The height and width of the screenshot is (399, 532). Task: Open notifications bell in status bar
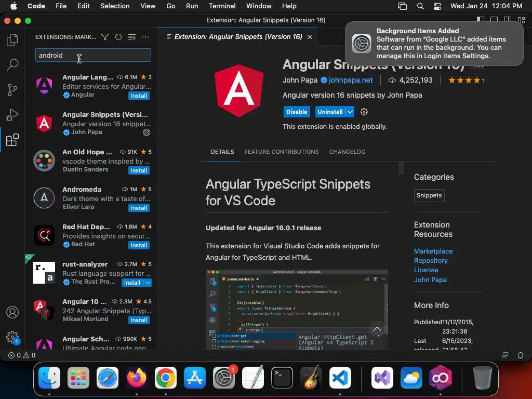click(521, 355)
